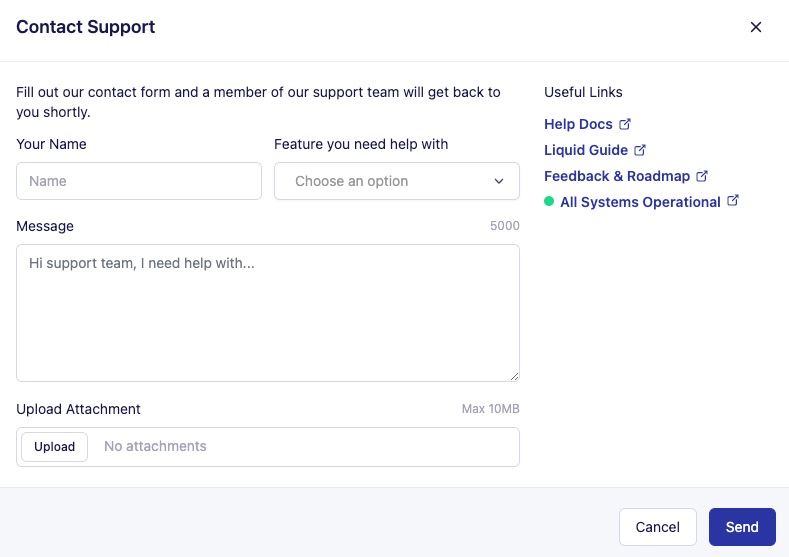
Task: Click external link icon beside Liquid Guide
Action: [640, 150]
